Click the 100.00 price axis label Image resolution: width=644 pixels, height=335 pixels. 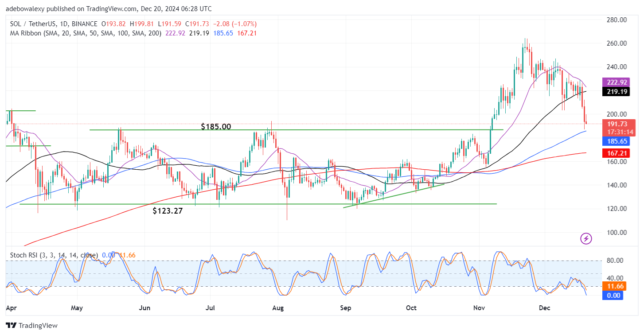click(x=617, y=232)
